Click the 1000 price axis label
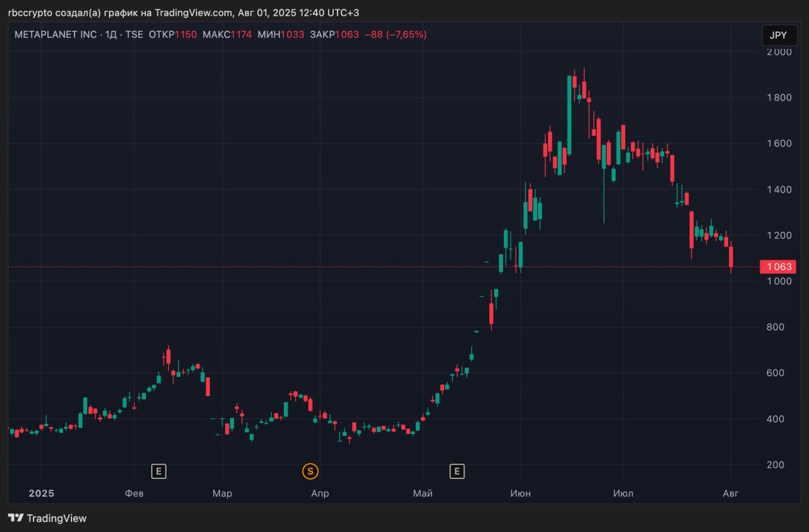 pyautogui.click(x=779, y=281)
